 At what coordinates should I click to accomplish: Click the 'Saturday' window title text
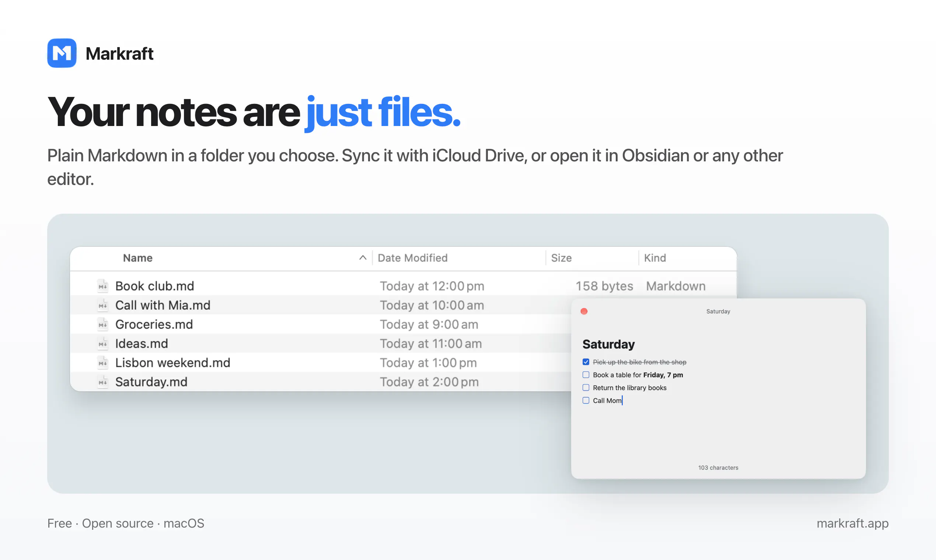718,311
